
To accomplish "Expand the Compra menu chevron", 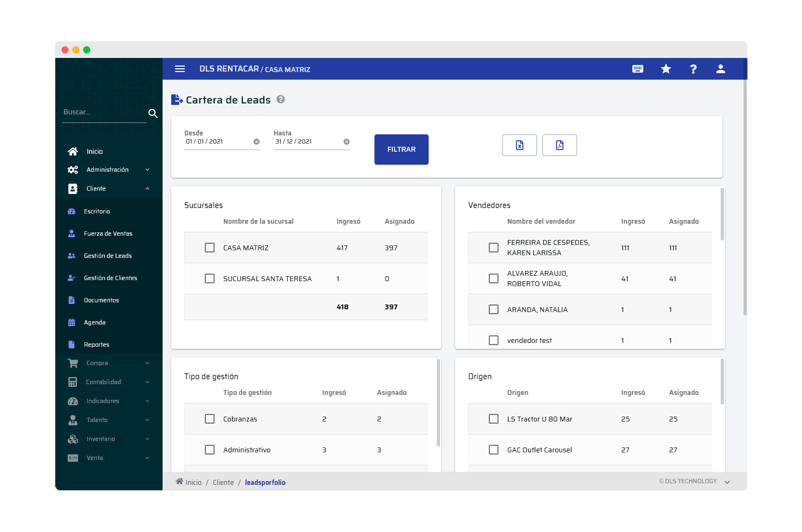I will coord(147,363).
